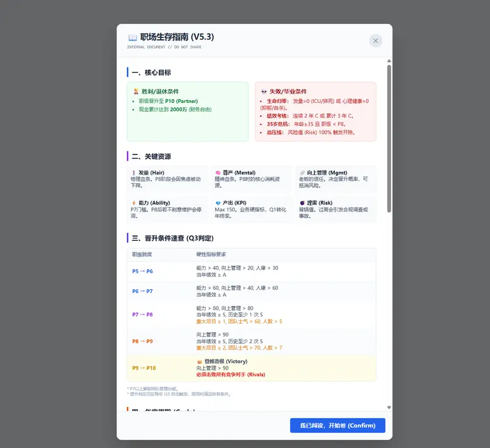Click the lightning icon on the 能力 (Ability) card
The image size is (490, 448).
[135, 204]
